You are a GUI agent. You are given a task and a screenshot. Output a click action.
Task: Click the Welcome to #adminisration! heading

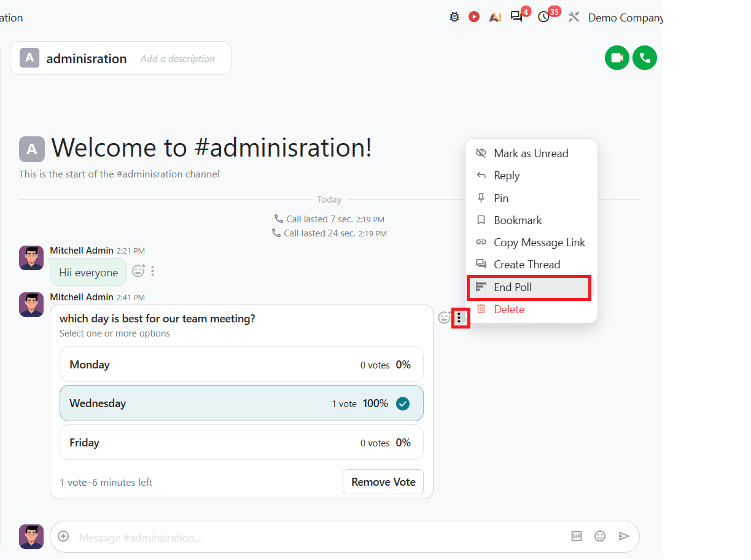point(211,148)
